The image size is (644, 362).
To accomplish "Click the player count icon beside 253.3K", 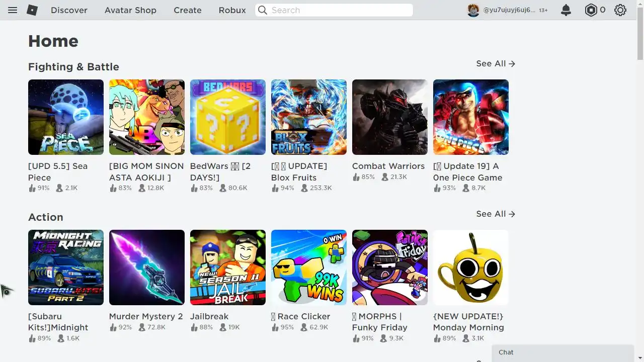I will (304, 188).
